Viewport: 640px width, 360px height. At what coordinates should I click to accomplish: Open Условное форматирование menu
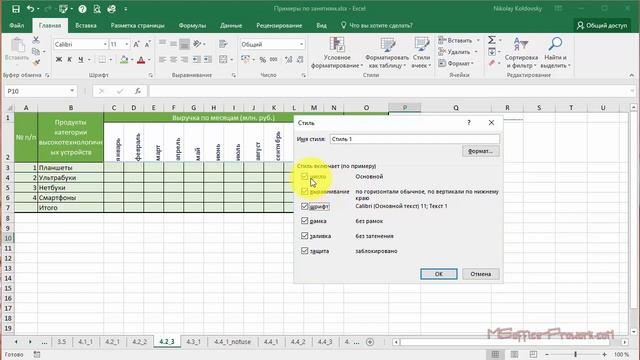pyautogui.click(x=337, y=53)
